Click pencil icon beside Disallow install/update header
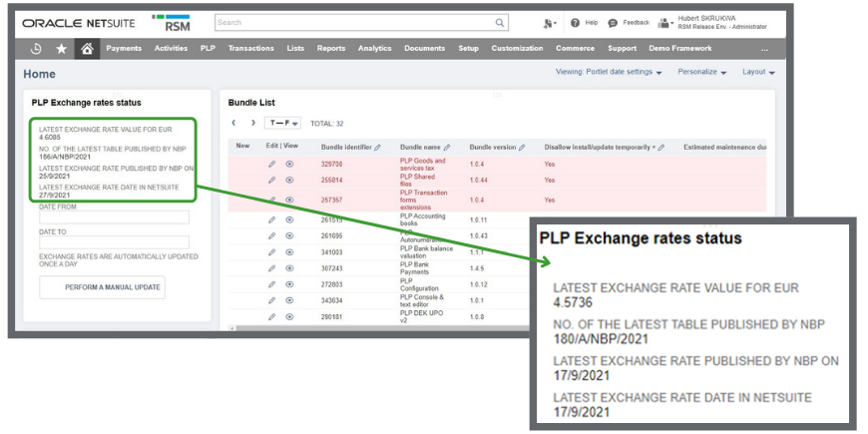Image resolution: width=868 pixels, height=434 pixels. coord(660,148)
